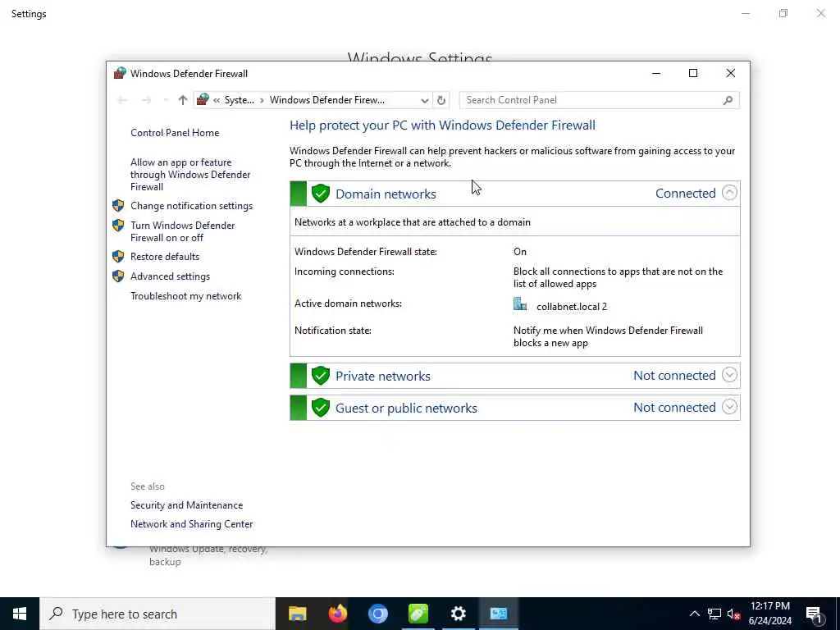Open the Action Center notifications icon
Image resolution: width=840 pixels, height=630 pixels.
coord(814,614)
